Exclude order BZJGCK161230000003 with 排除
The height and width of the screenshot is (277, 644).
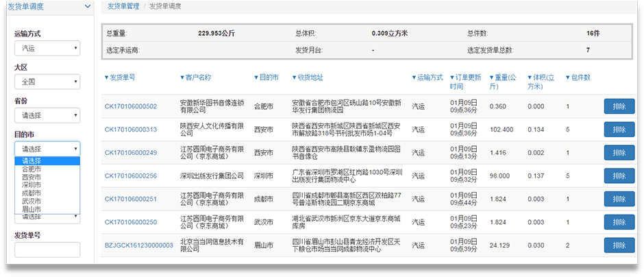point(619,245)
